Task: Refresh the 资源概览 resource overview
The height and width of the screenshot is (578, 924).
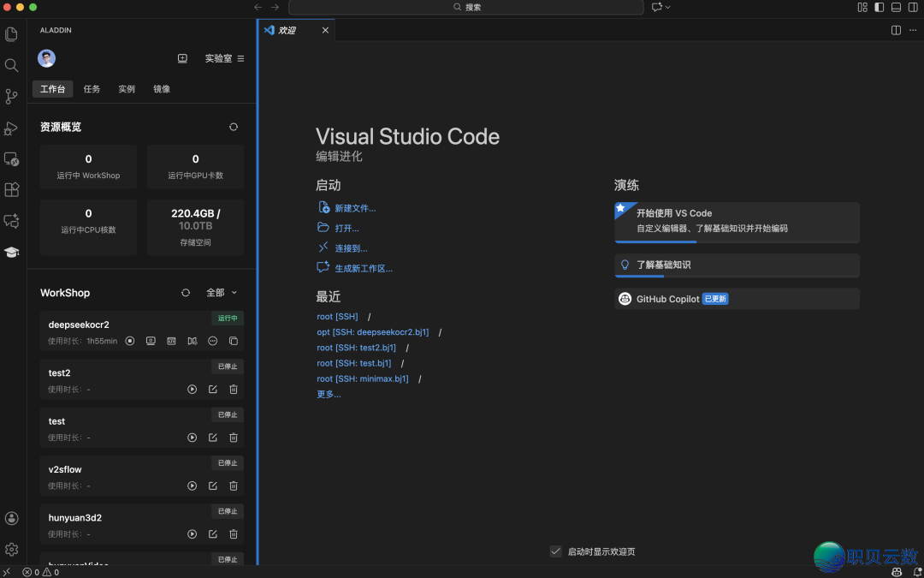Action: 234,127
